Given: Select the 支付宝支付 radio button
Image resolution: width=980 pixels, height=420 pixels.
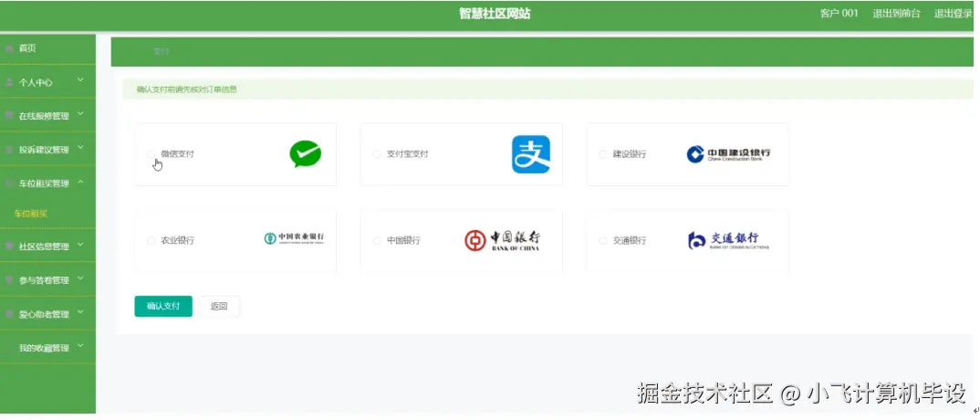Looking at the screenshot, I should click(x=376, y=153).
